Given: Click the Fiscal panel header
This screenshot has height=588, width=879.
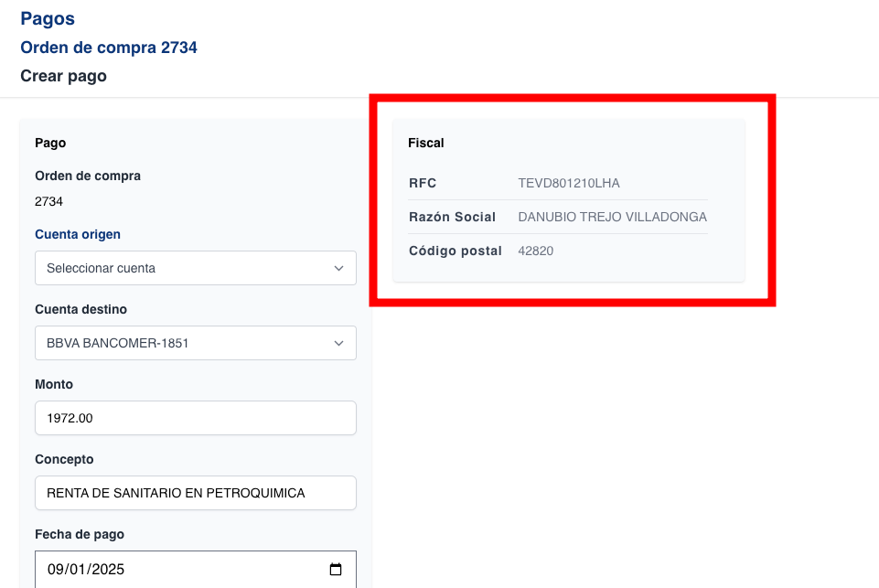Looking at the screenshot, I should click(x=425, y=143).
